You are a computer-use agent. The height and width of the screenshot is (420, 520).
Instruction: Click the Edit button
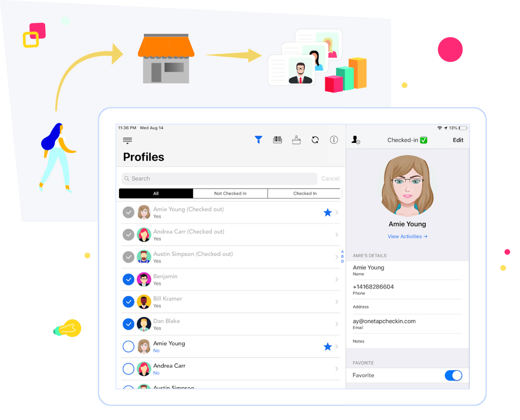click(x=458, y=140)
